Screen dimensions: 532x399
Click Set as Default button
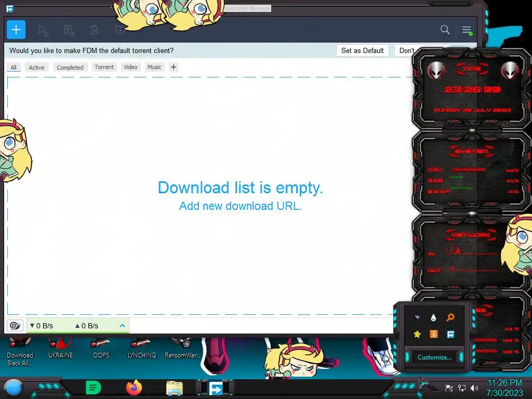[x=362, y=50]
